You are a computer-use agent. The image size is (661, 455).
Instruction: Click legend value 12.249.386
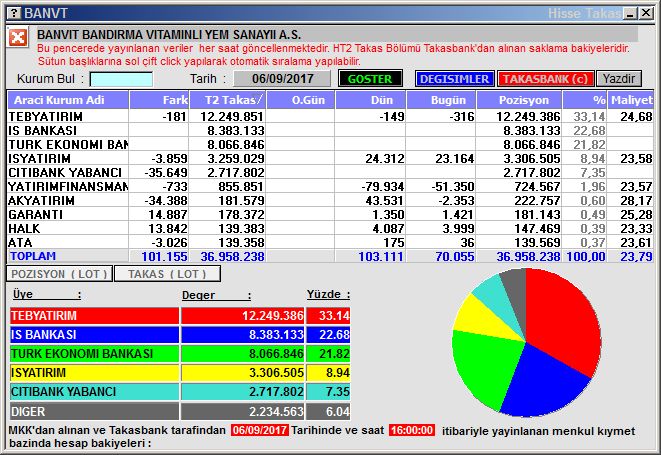pyautogui.click(x=273, y=315)
